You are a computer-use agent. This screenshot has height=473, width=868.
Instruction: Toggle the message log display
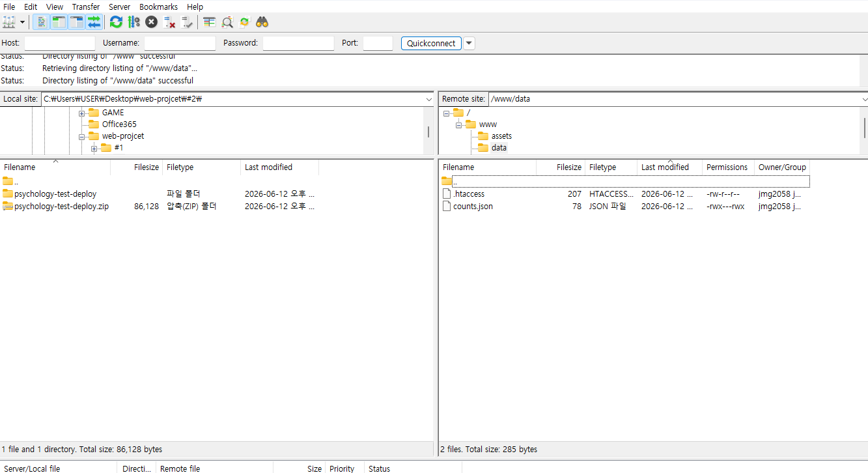(41, 22)
